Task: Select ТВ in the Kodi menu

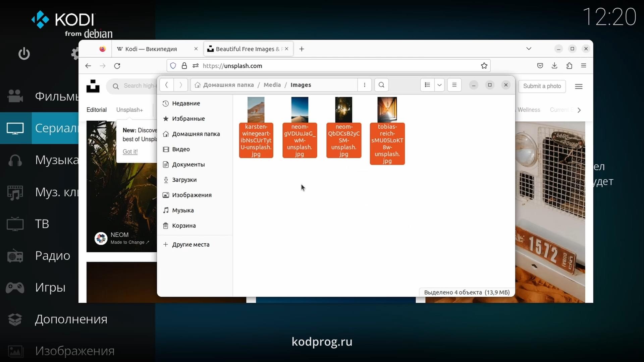Action: pos(39,224)
